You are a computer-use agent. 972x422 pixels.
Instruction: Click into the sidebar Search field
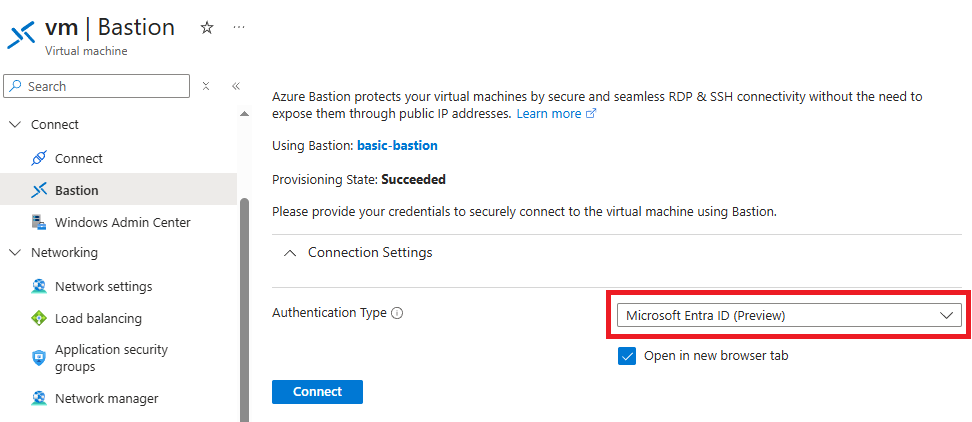(x=96, y=86)
